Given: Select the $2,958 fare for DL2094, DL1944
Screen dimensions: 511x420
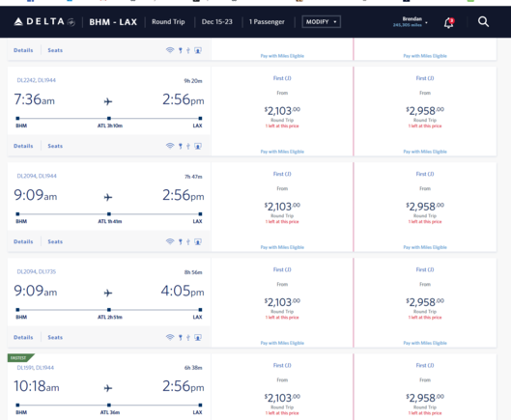Looking at the screenshot, I should (425, 207).
